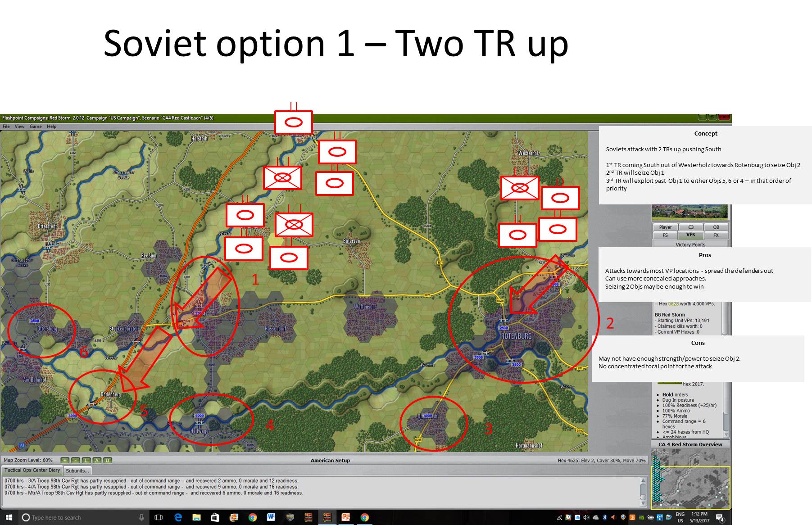The image size is (812, 525).
Task: Zoom in the map with the plus button
Action: (x=65, y=460)
